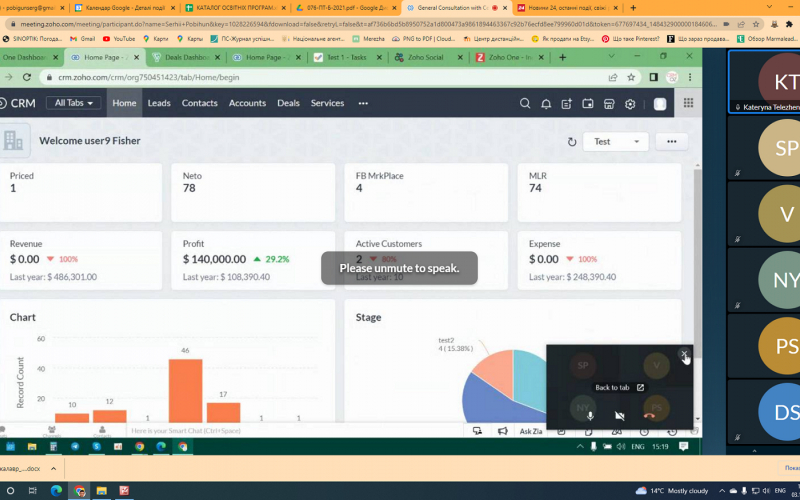Hang up using the red phone icon
Screen dimensions: 800x500
click(649, 416)
